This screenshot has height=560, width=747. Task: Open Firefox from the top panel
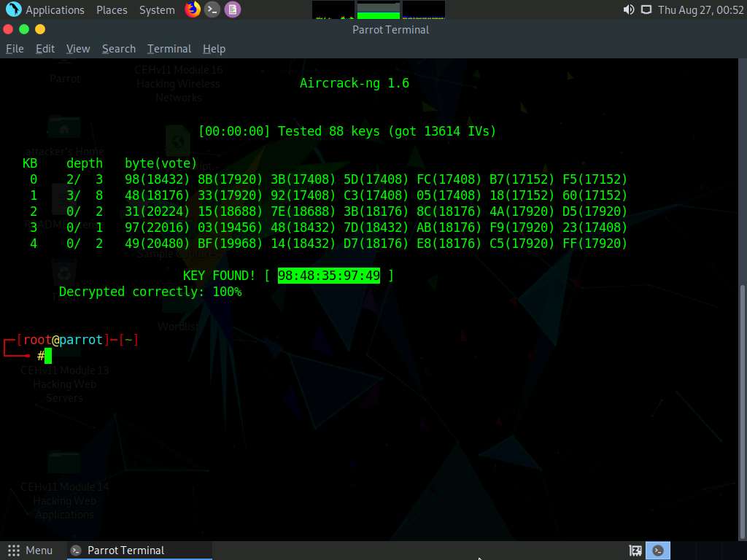(x=193, y=9)
